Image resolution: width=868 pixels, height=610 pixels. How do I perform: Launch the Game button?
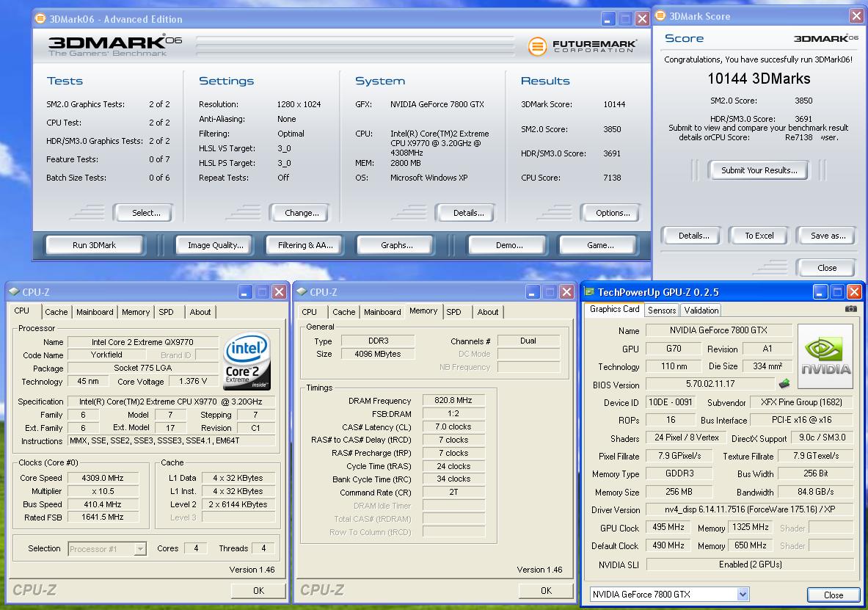click(600, 245)
